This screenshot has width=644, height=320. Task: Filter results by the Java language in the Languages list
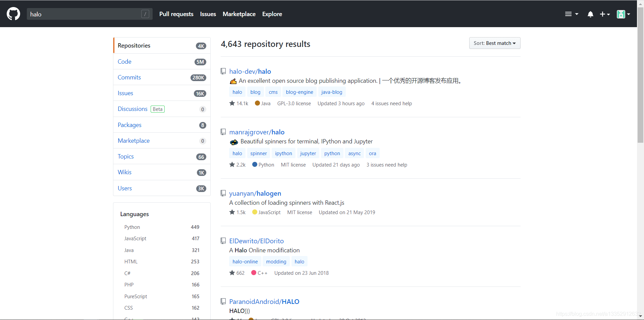click(x=162, y=250)
